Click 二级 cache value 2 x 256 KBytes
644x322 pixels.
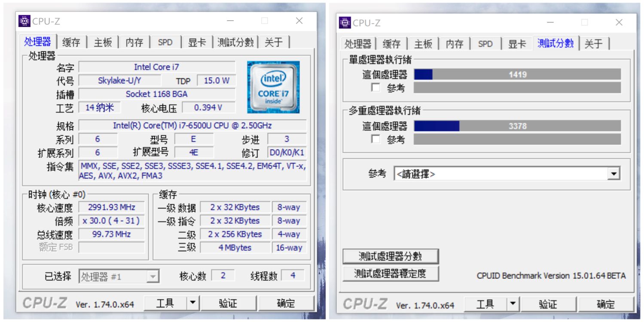(235, 234)
